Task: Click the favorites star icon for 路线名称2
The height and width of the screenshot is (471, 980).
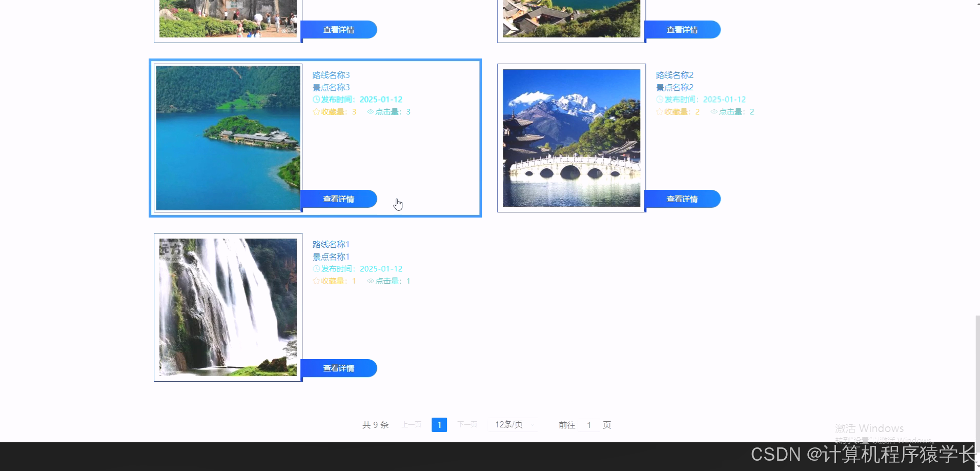Action: pyautogui.click(x=660, y=112)
